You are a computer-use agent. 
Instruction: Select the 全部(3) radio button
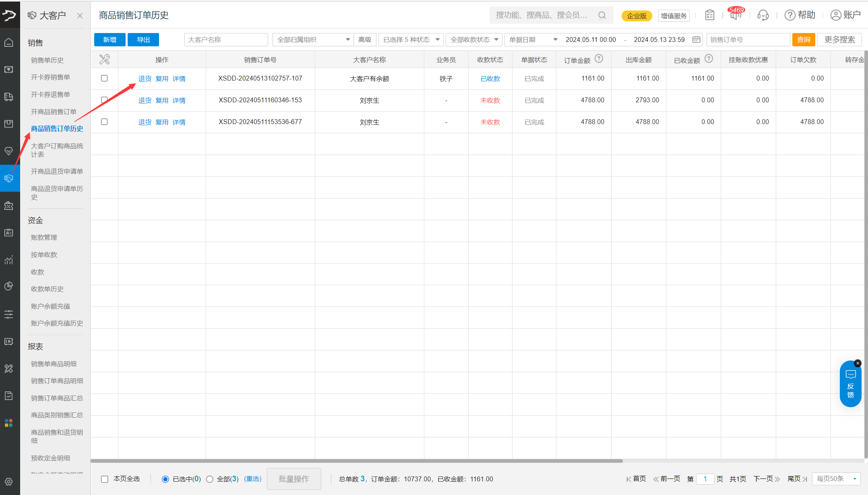click(x=210, y=479)
